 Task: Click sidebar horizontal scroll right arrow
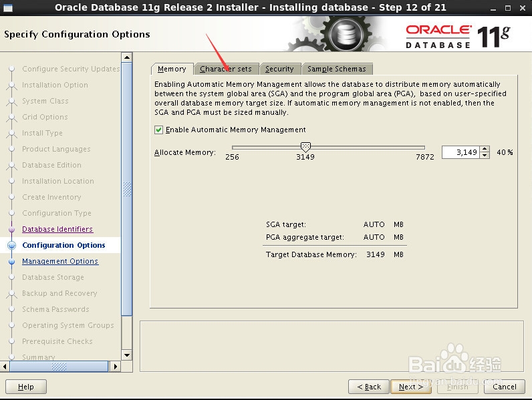click(x=116, y=367)
